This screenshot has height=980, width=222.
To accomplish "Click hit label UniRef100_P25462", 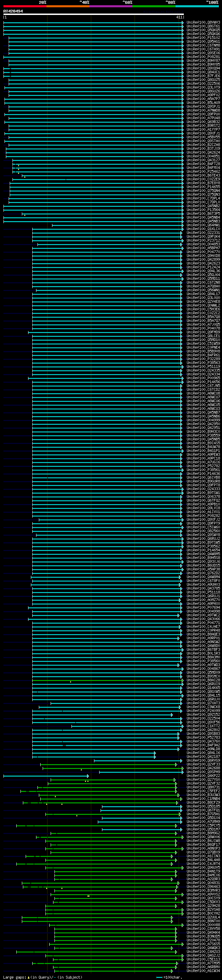I will coord(203,171).
